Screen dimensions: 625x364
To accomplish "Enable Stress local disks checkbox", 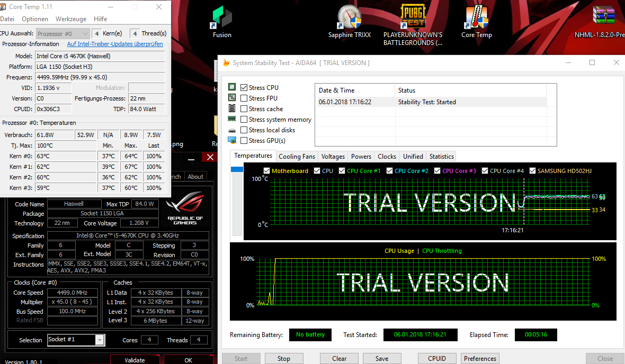I will 244,130.
